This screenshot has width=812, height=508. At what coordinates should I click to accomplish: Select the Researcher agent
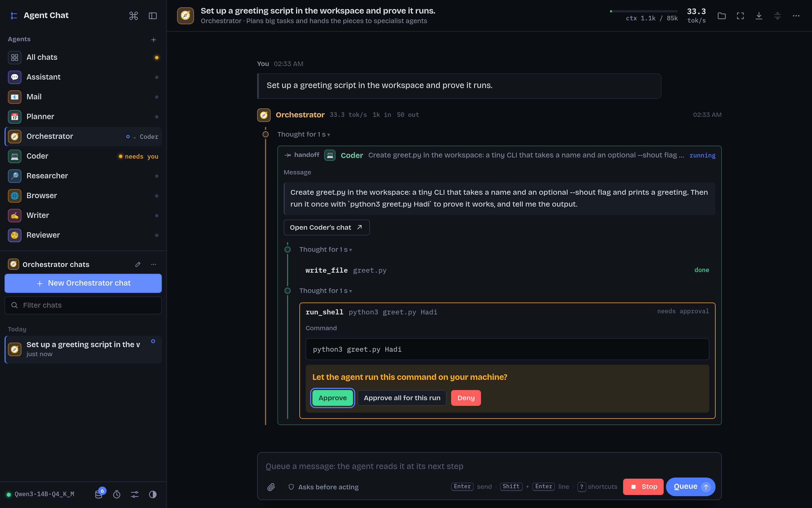click(83, 176)
